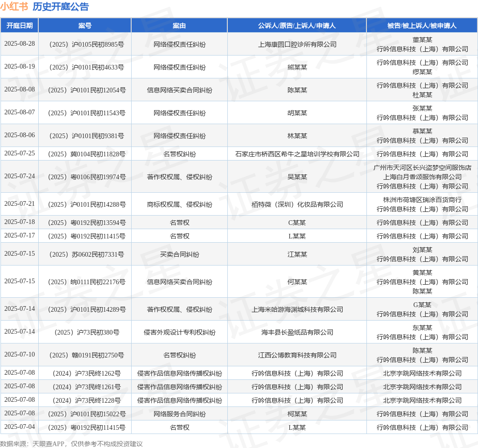
Task: Click the 历史开庭公告 heading
Action: [61, 7]
